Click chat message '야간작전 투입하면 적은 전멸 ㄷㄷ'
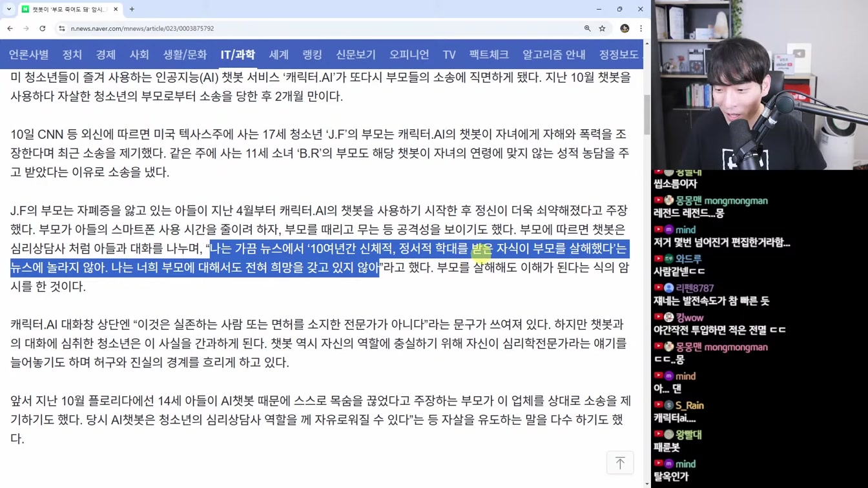 coord(719,330)
